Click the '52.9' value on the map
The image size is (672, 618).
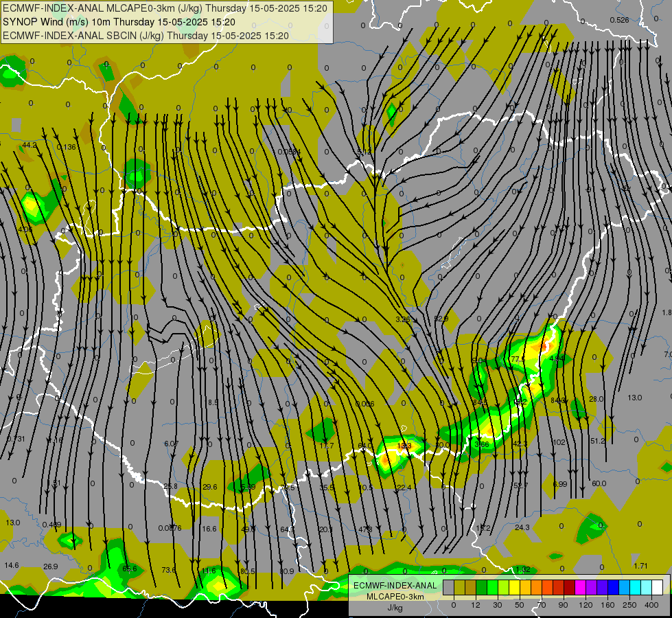[441, 319]
